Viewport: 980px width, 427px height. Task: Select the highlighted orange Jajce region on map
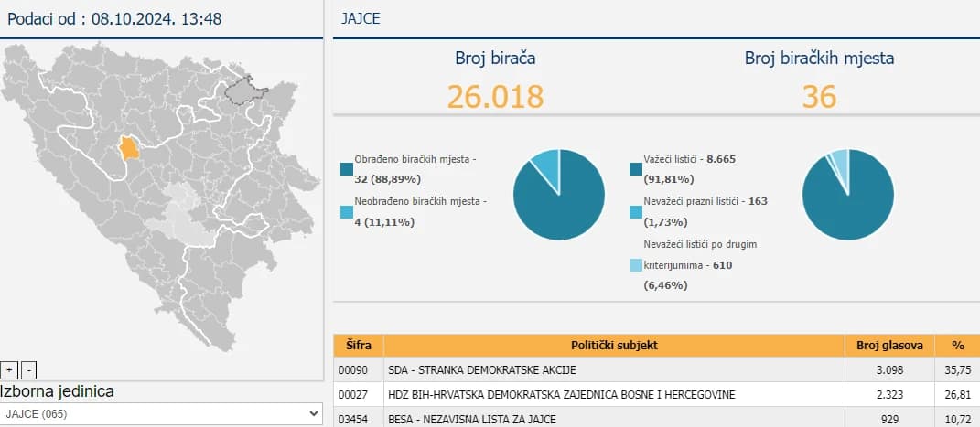click(x=129, y=147)
